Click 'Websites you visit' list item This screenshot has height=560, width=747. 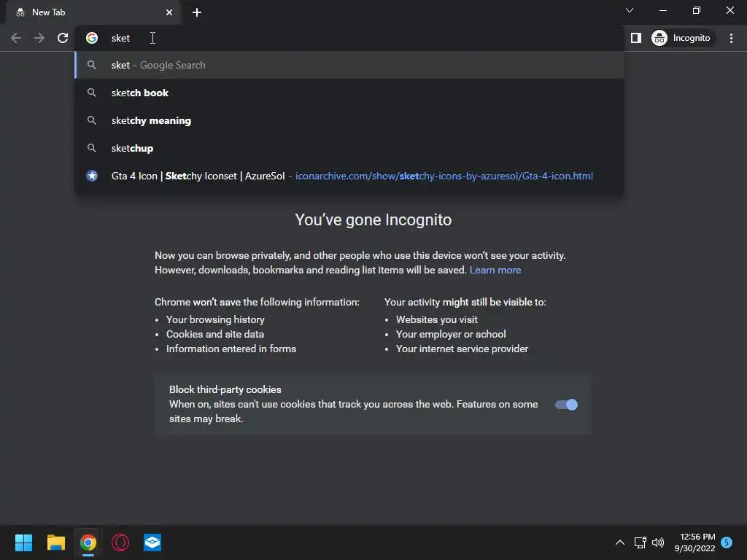click(436, 319)
